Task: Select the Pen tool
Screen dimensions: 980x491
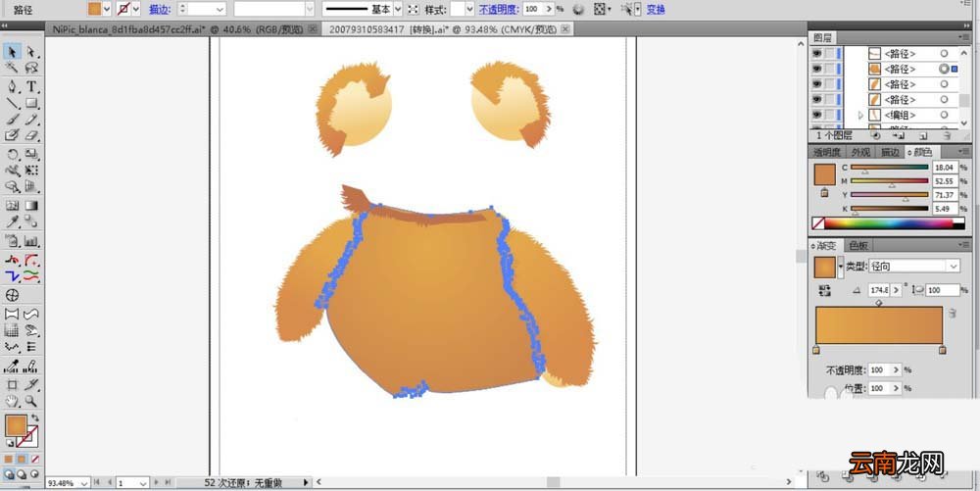Action: click(x=12, y=86)
